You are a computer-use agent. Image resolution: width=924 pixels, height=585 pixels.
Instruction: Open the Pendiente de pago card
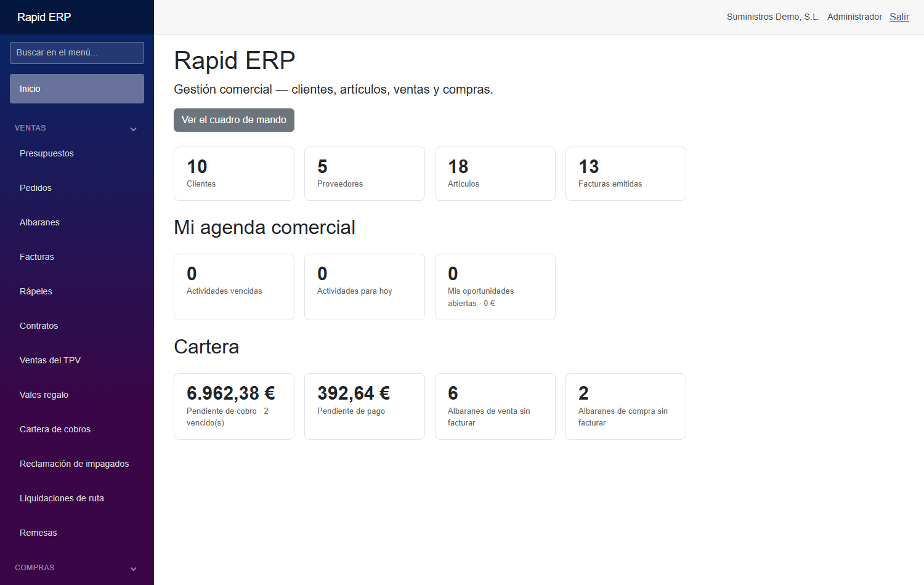365,406
